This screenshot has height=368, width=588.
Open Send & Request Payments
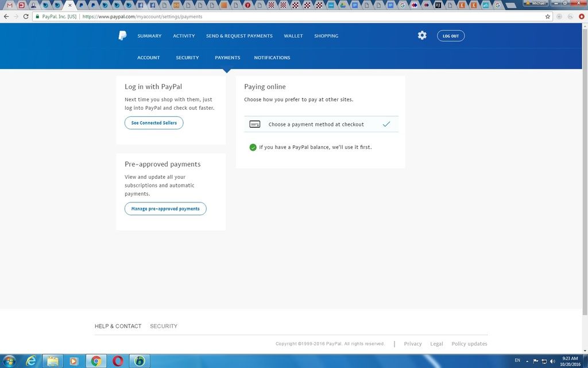click(x=239, y=36)
